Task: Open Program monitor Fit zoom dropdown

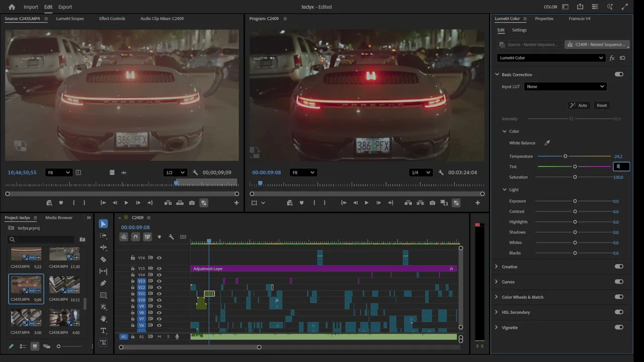Action: click(x=302, y=172)
